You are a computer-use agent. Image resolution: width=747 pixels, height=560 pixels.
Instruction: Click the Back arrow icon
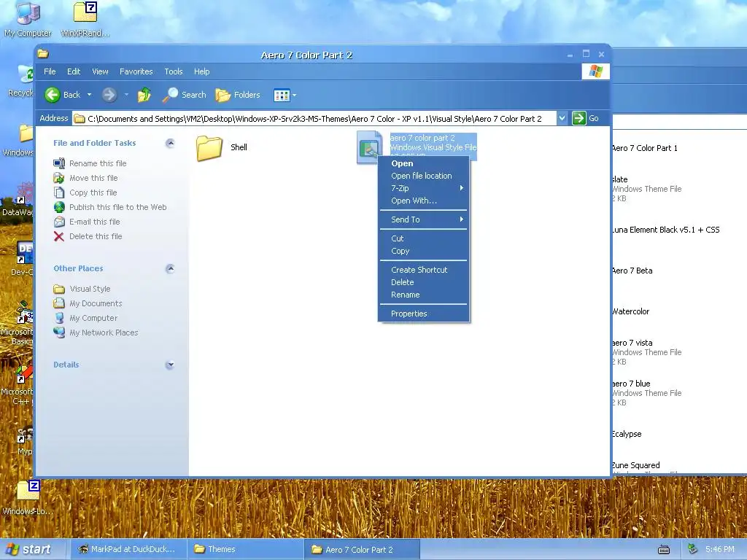coord(53,95)
